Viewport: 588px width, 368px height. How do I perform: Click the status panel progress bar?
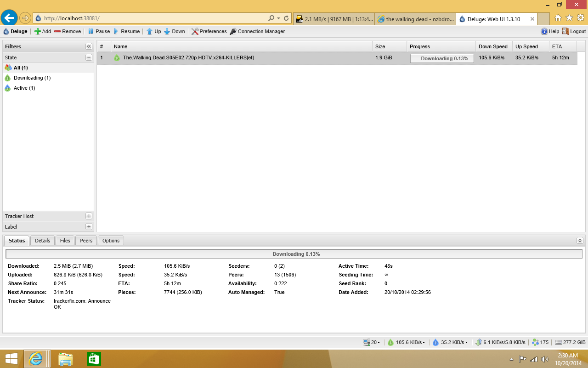click(x=294, y=254)
